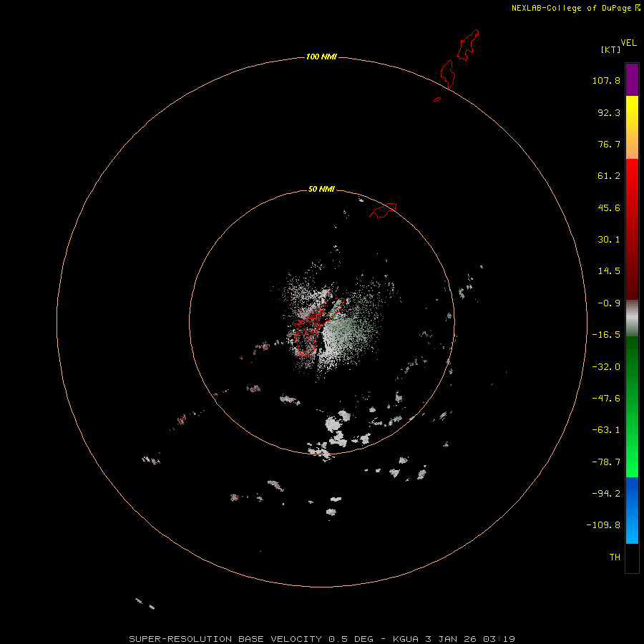This screenshot has width=644, height=644.
Task: Click the -32.0 velocity scale value
Action: 606,367
